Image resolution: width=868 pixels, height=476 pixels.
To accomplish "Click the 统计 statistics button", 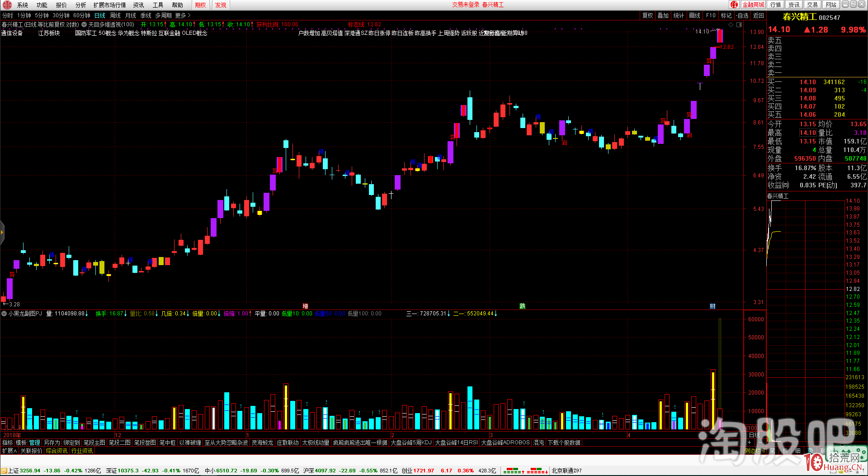I will (679, 15).
